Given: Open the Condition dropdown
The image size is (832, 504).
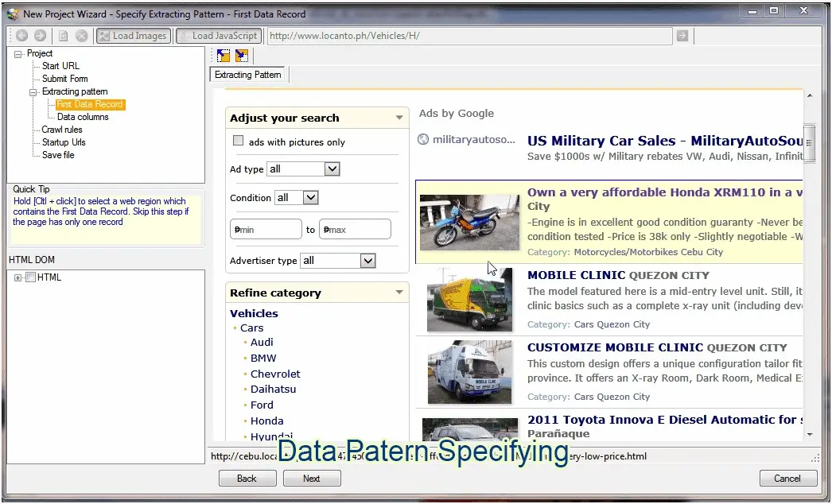Looking at the screenshot, I should tap(297, 197).
